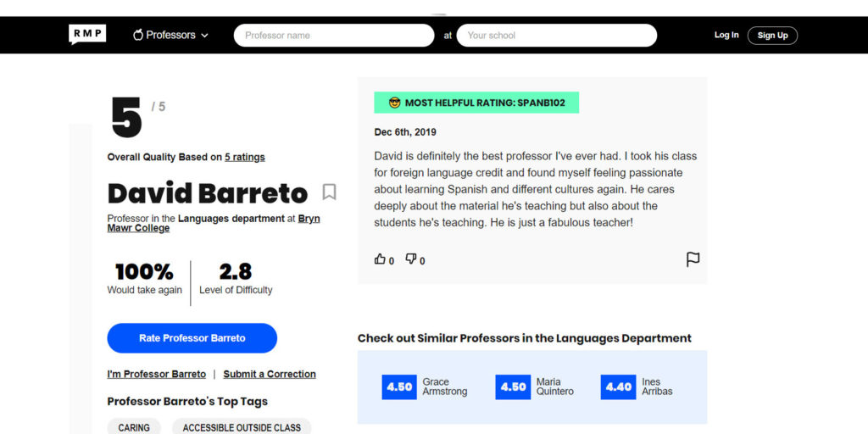Click the apple icon beside Professors

coord(138,35)
